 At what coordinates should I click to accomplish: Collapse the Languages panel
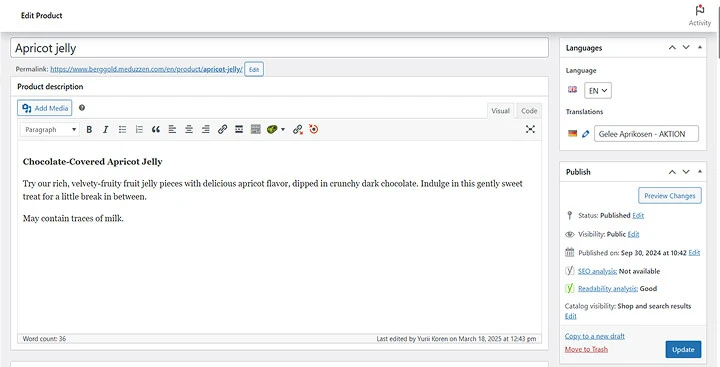tap(700, 47)
